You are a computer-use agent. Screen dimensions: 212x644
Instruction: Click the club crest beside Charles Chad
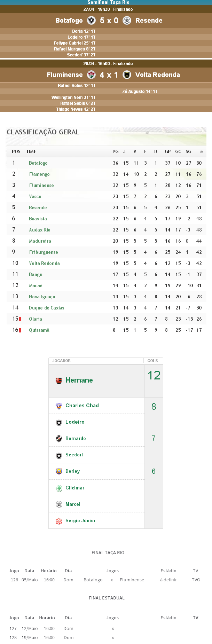click(59, 406)
